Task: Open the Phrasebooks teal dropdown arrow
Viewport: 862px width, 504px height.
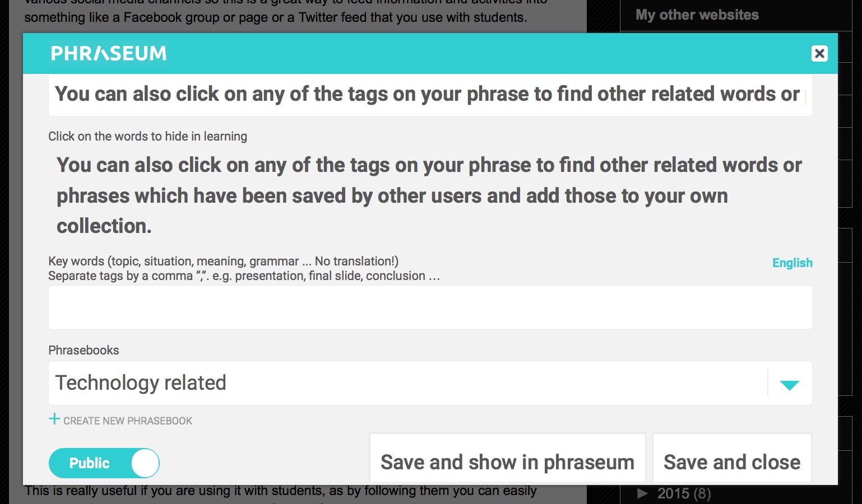Action: coord(789,384)
